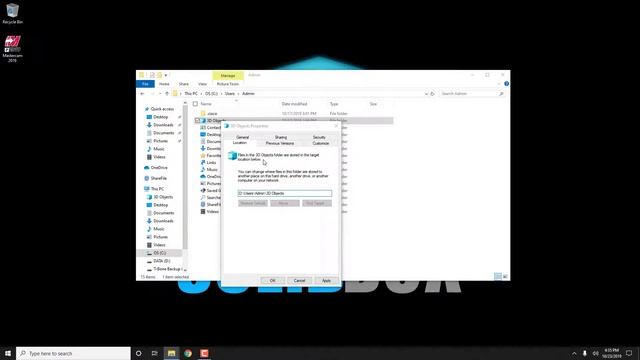Open the recent locations dropdown arrow
The image size is (640, 360).
point(160,93)
